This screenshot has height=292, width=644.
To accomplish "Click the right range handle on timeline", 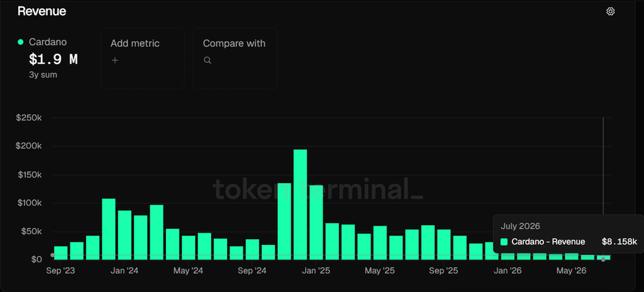I will [x=603, y=259].
